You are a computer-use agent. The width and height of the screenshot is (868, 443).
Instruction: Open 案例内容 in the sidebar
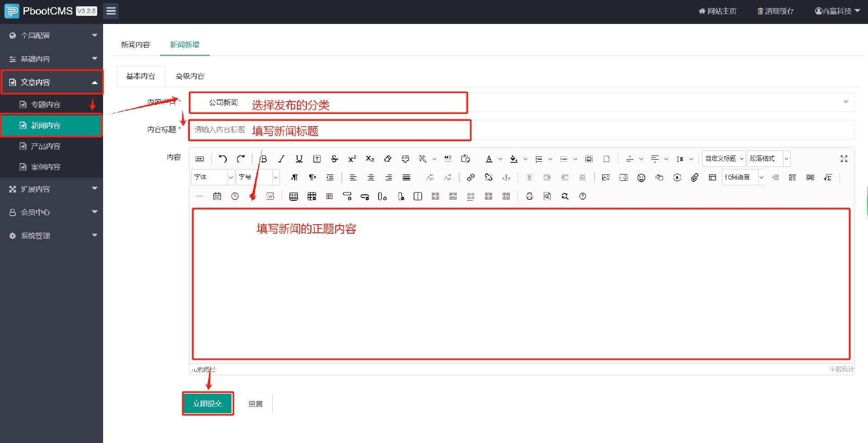(x=52, y=167)
